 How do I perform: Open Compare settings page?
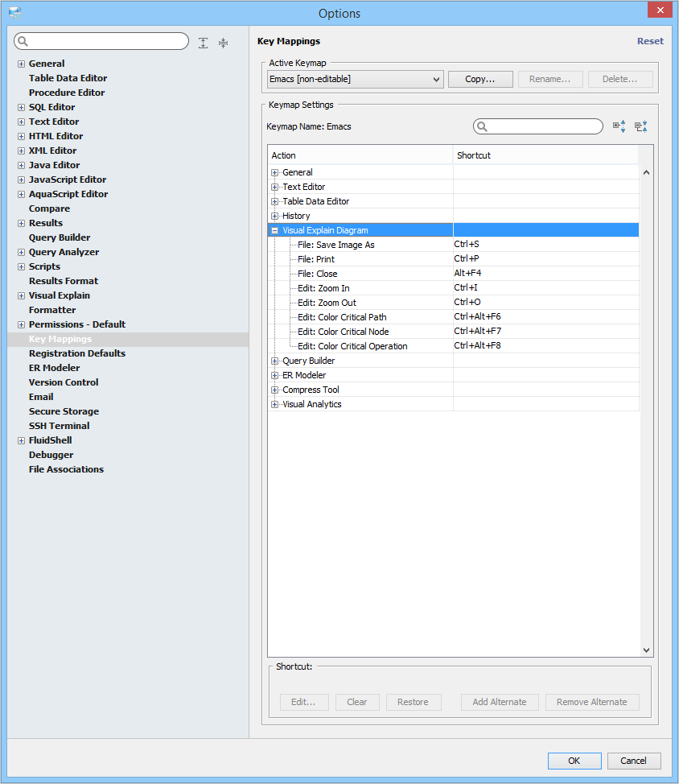[x=49, y=208]
